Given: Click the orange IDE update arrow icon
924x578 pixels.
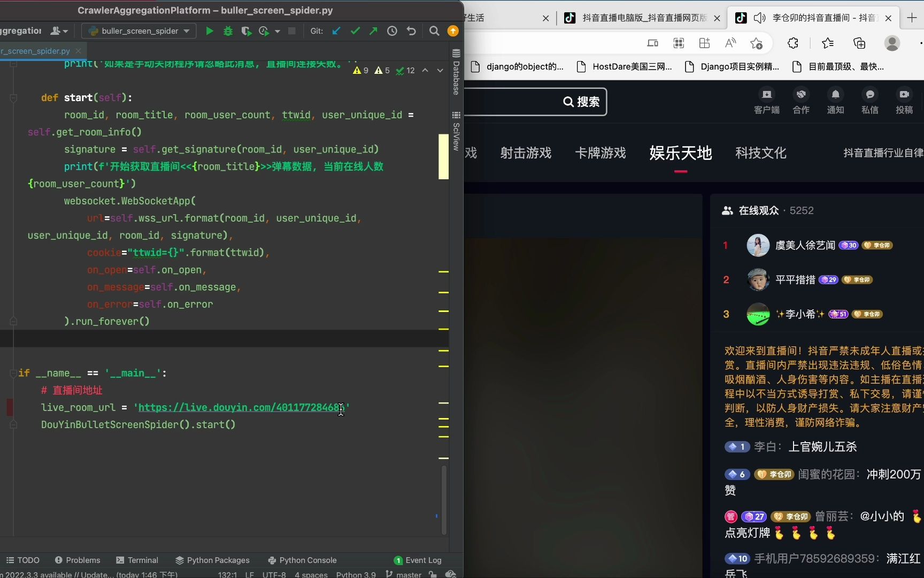Looking at the screenshot, I should (453, 31).
